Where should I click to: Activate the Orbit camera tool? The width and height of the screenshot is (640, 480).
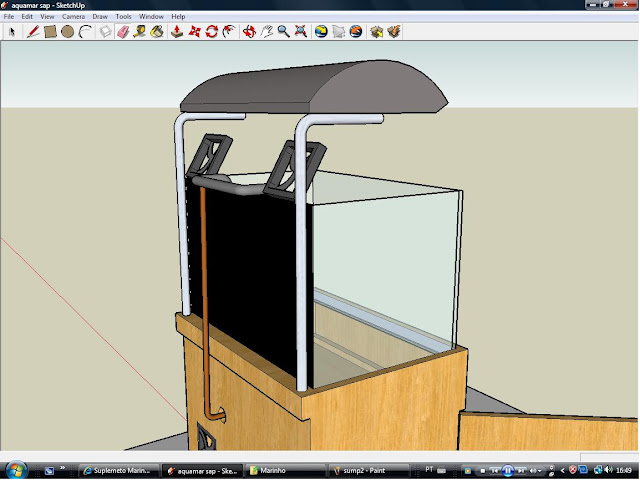click(249, 32)
